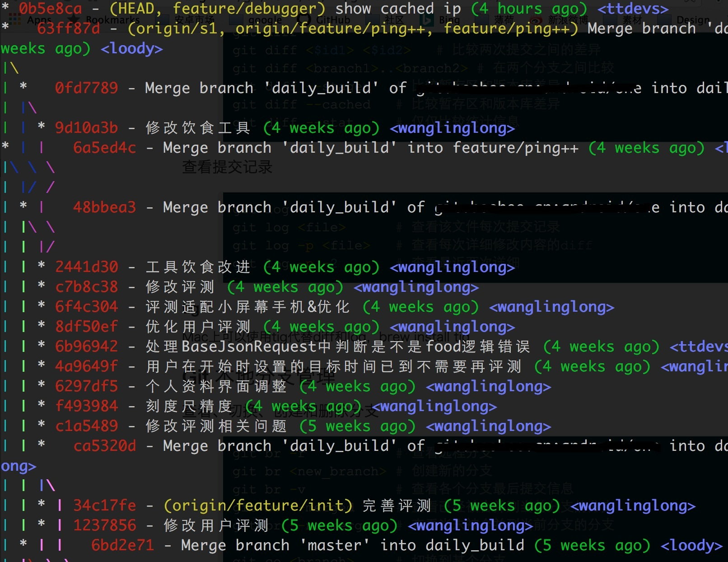Select the <wanglinglong> author on commit 2441d30
This screenshot has width=728, height=562.
(x=452, y=267)
